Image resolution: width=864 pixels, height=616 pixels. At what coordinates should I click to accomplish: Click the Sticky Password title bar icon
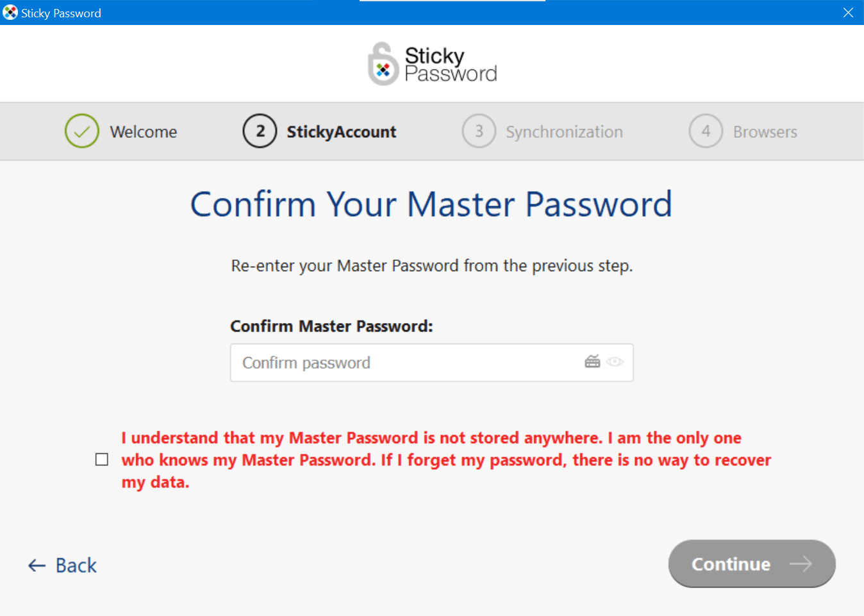point(10,13)
